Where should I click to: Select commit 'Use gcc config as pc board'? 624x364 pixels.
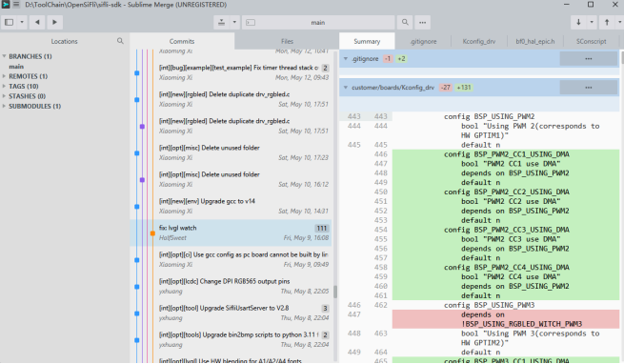(x=231, y=259)
